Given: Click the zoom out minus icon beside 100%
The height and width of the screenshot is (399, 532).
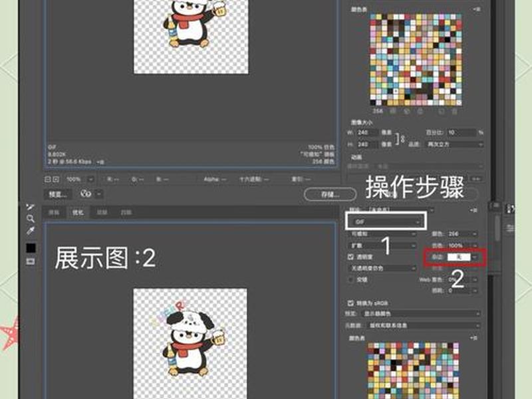Looking at the screenshot, I should click(x=48, y=179).
